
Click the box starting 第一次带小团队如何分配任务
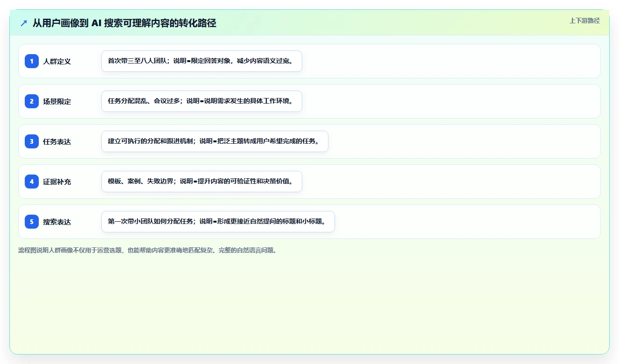[x=218, y=222]
